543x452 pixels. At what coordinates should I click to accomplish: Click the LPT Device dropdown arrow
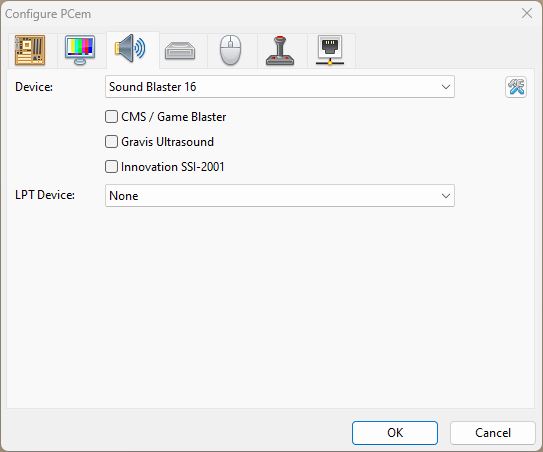pos(446,196)
